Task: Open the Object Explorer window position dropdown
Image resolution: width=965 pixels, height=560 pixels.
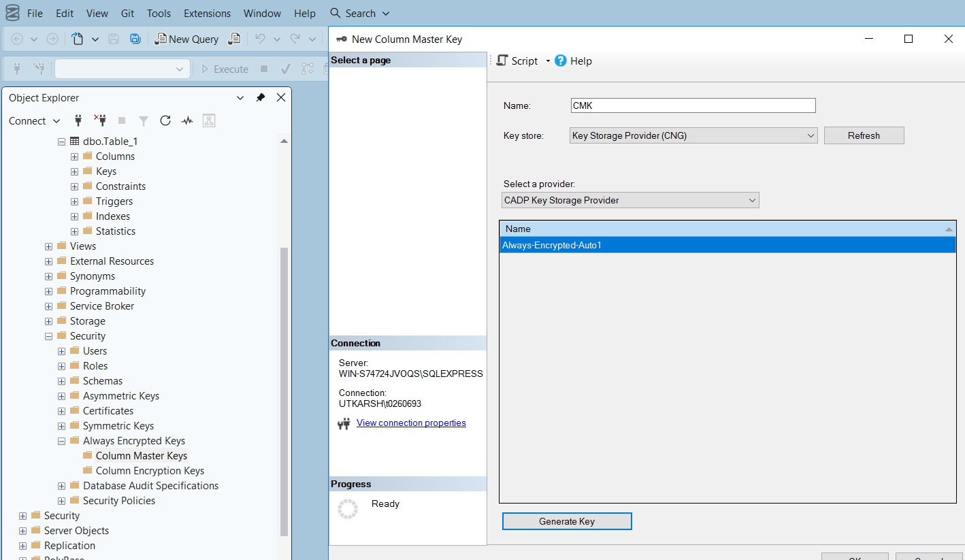Action: [240, 98]
